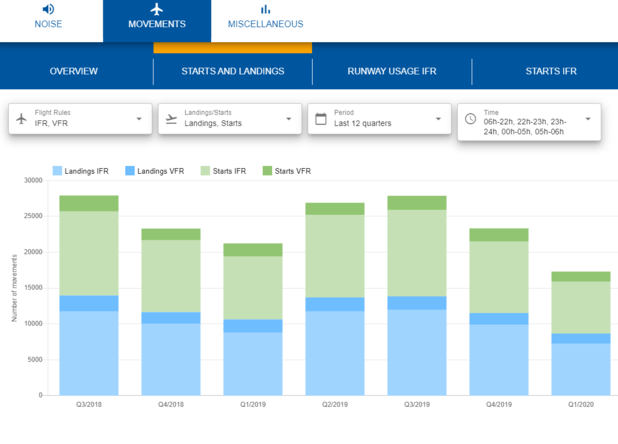618x444 pixels.
Task: Expand the Period dropdown arrow
Action: coord(438,119)
